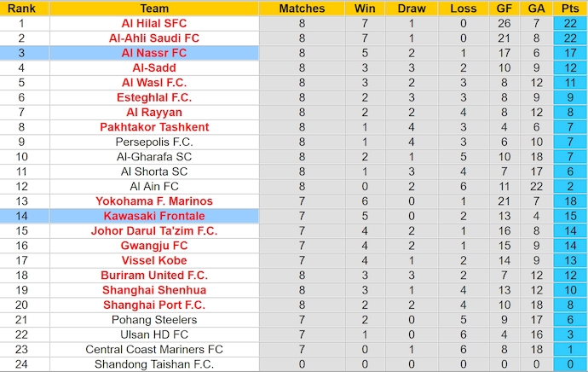Open Gwangju FC team link
Viewport: 588px width, 372px height.
point(153,246)
